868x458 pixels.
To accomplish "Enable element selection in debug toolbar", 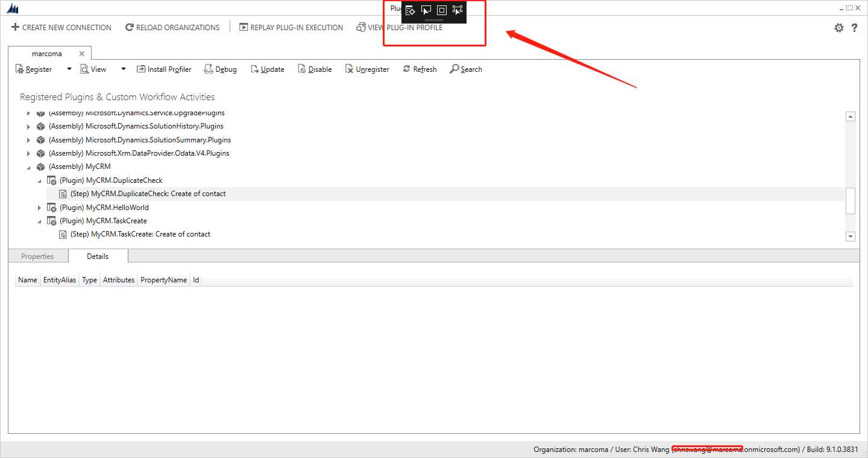I will coord(426,10).
